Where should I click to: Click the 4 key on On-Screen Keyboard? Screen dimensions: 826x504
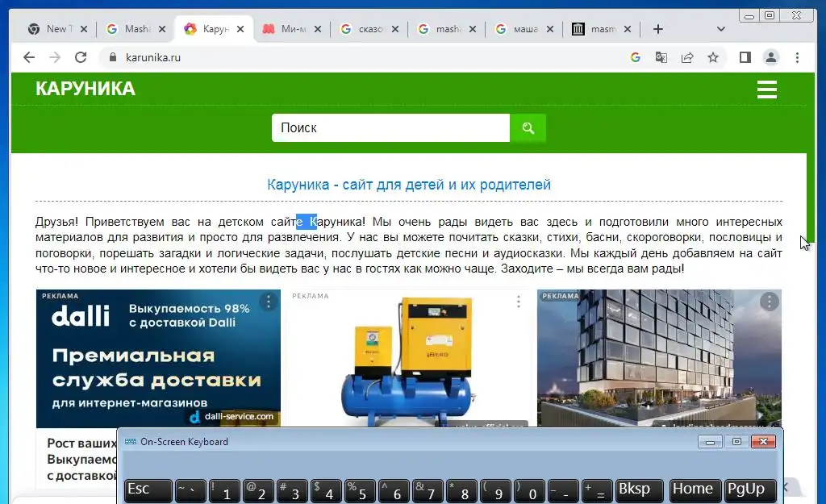tap(326, 491)
